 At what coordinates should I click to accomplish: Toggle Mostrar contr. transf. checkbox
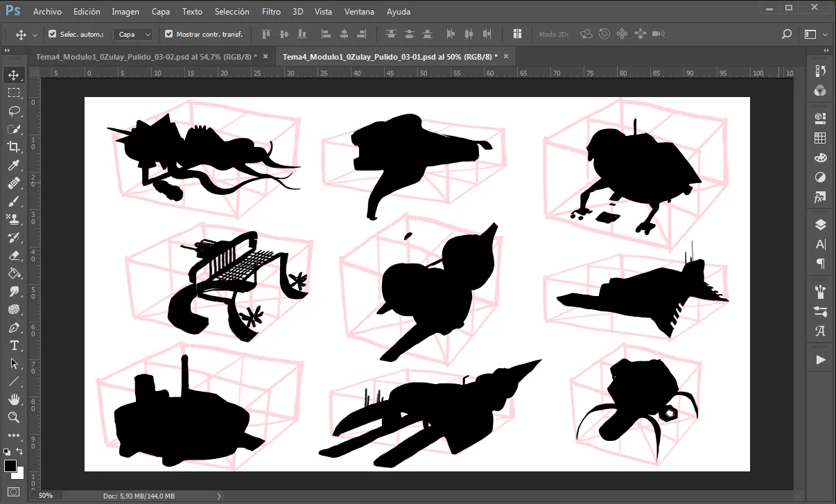(168, 34)
